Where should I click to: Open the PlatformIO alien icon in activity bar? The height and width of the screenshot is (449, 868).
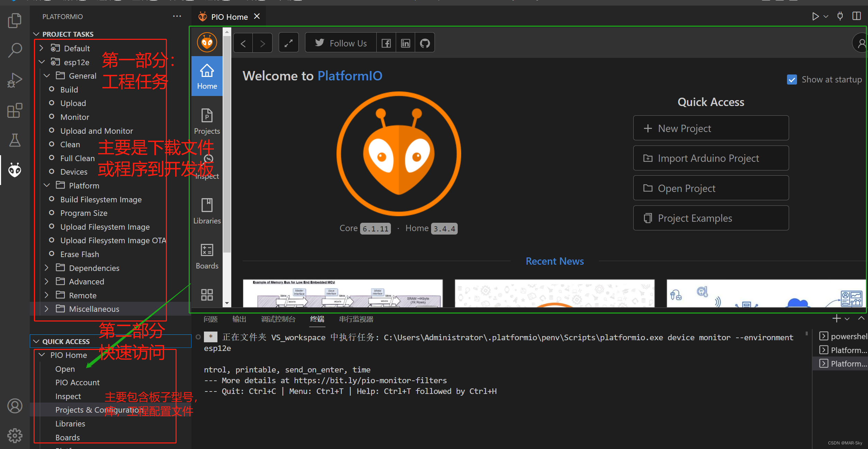click(15, 170)
